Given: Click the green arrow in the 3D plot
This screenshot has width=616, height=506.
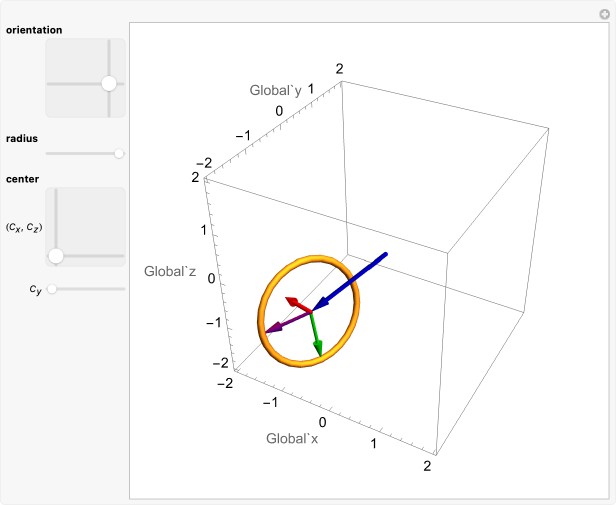Looking at the screenshot, I should pos(316,334).
